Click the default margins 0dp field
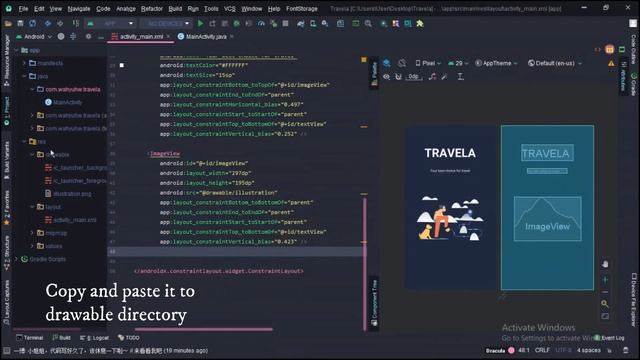 [x=413, y=77]
